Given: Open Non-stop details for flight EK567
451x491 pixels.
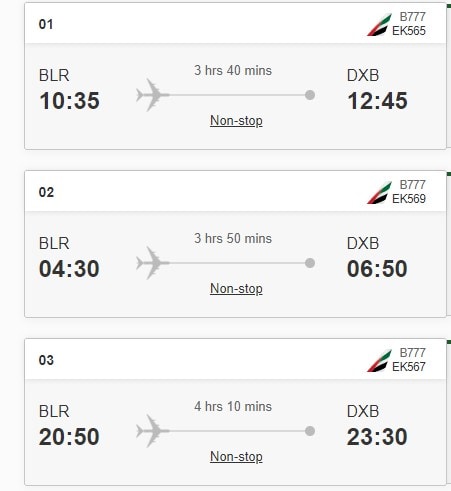Looking at the screenshot, I should [x=236, y=457].
